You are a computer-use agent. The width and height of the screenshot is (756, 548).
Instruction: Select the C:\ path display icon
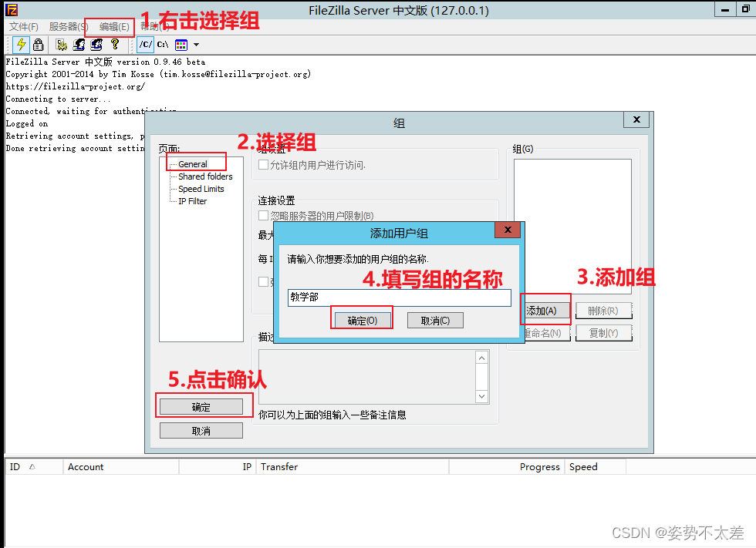163,45
